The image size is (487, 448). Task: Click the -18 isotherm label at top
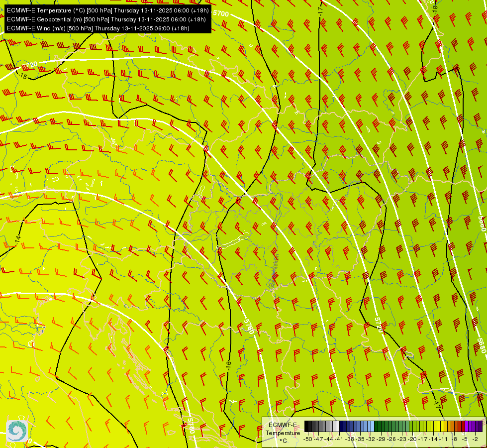tap(435, 8)
